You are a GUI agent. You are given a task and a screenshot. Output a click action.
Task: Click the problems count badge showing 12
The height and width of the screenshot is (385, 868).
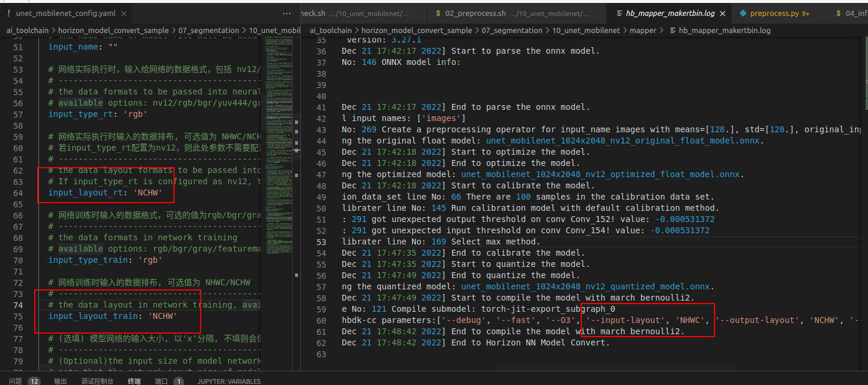[x=34, y=381]
